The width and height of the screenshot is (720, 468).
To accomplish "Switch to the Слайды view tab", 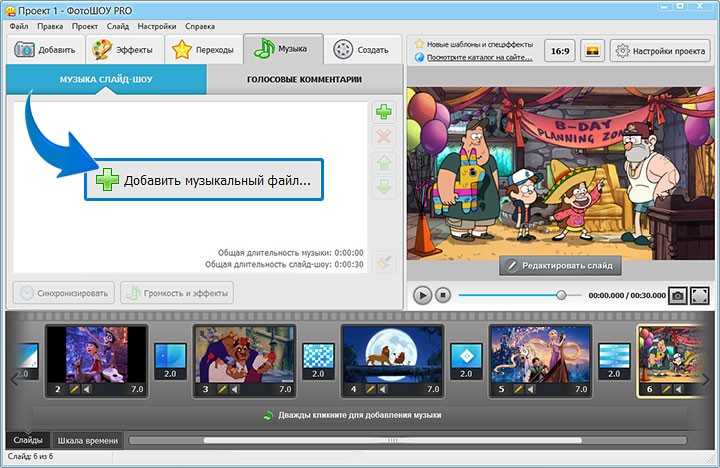I will (28, 440).
